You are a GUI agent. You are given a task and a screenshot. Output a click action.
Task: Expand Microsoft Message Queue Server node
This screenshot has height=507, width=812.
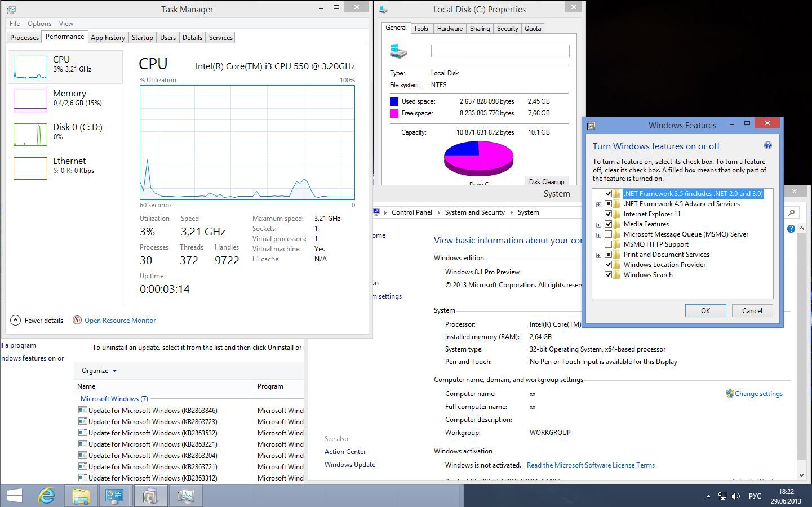[598, 235]
